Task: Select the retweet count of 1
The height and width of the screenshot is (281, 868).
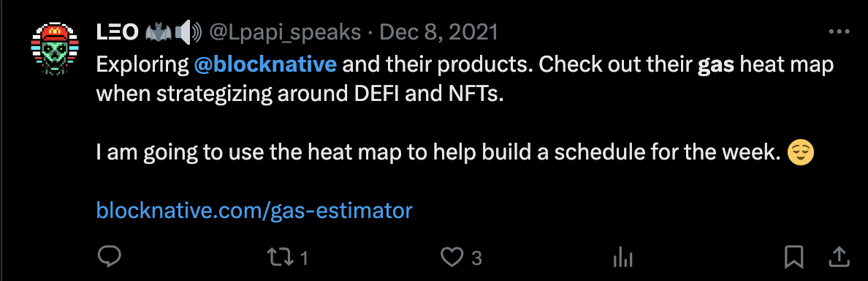Action: tap(303, 258)
